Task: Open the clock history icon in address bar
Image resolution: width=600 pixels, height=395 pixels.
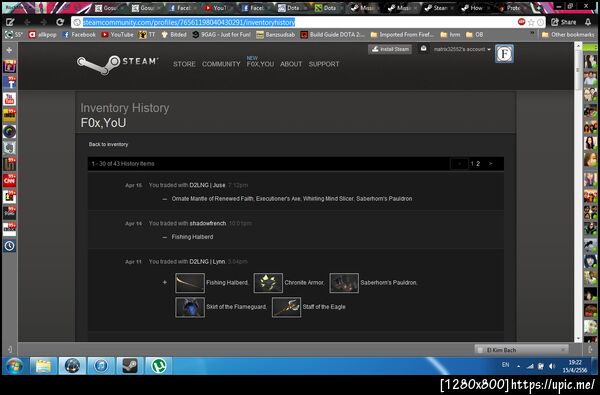Action: [540, 22]
